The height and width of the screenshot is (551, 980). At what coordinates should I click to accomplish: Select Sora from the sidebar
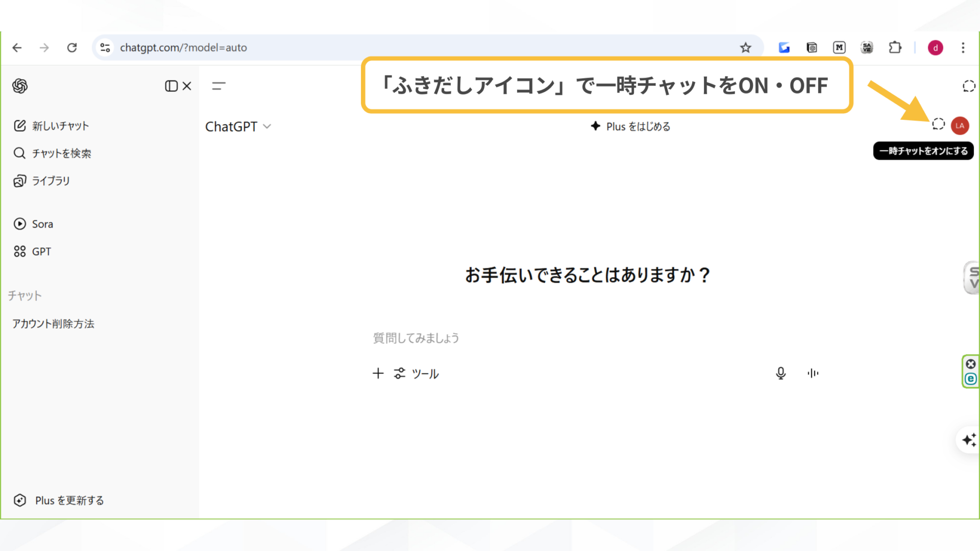point(42,223)
